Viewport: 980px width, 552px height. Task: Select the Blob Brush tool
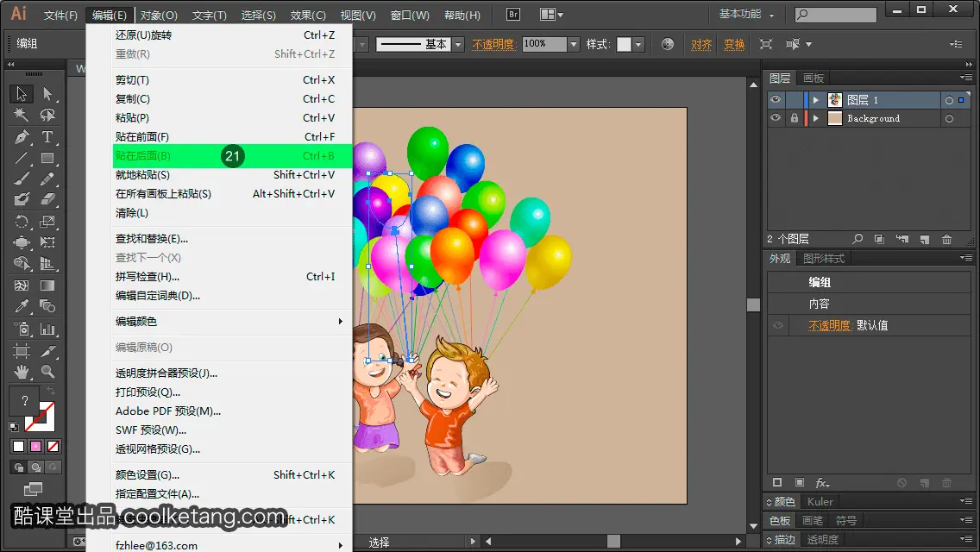point(22,199)
